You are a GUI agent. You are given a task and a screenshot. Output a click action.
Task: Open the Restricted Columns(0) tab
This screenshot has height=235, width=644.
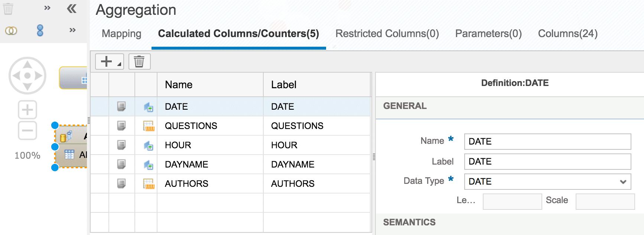point(387,34)
